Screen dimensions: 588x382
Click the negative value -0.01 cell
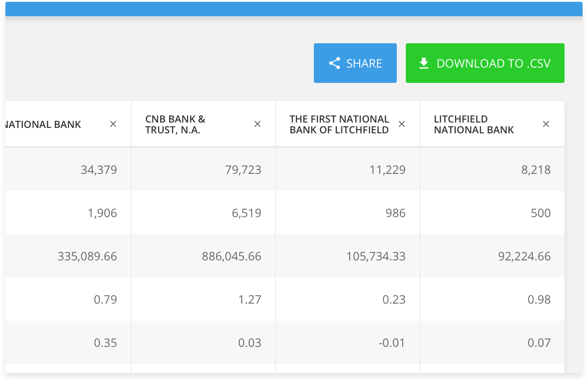click(392, 343)
